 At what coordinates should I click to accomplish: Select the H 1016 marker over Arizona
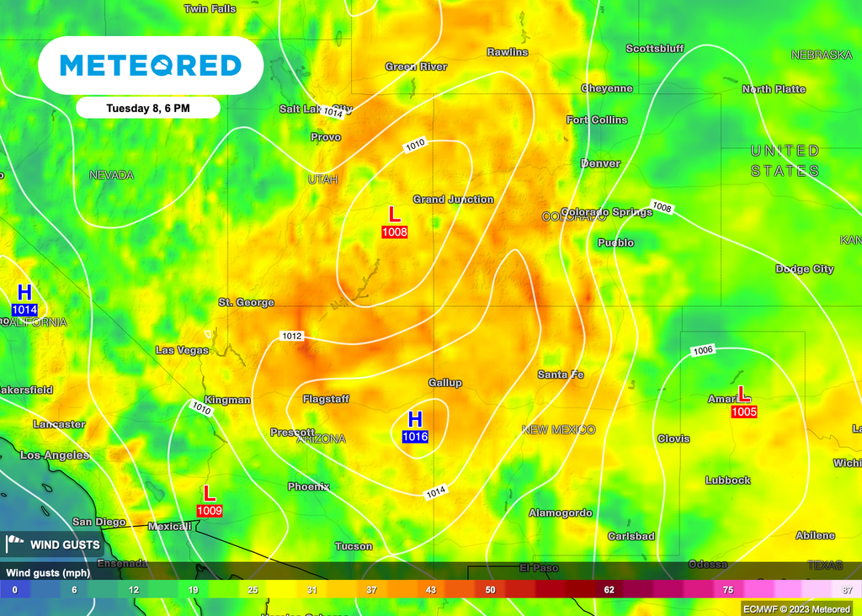pyautogui.click(x=413, y=419)
